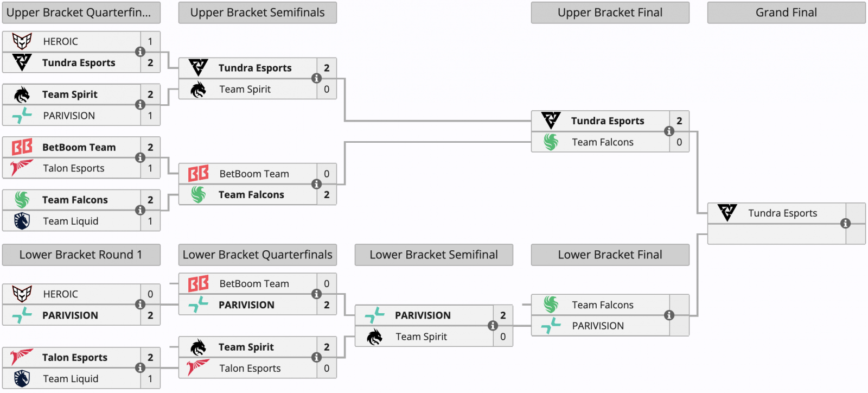Open info for PARIVISION vs Team Spirit semifinal
The image size is (868, 393).
pos(493,326)
